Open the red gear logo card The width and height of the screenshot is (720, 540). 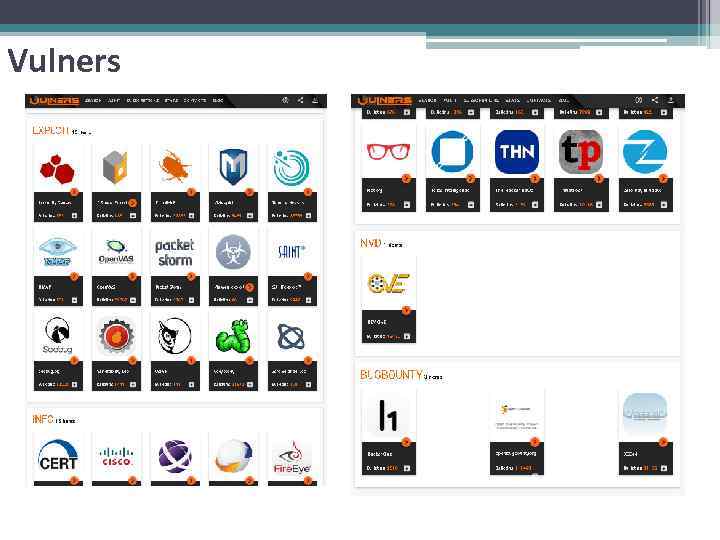(x=116, y=352)
